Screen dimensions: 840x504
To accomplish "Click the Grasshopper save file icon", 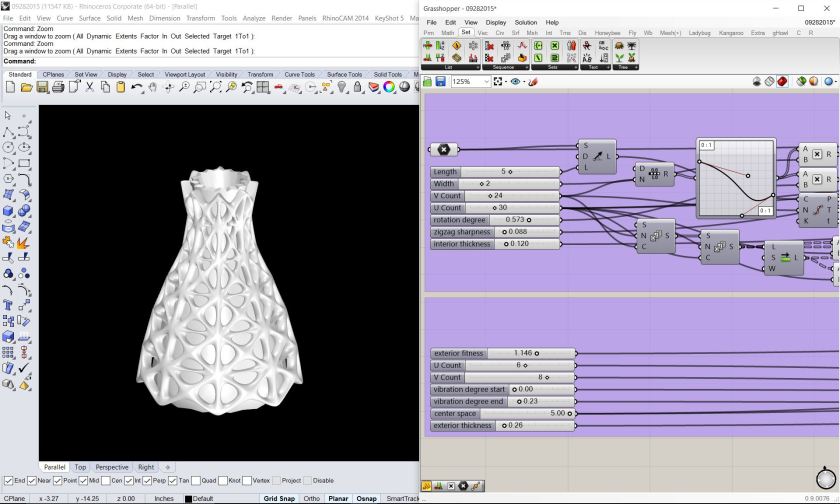I will (x=441, y=82).
